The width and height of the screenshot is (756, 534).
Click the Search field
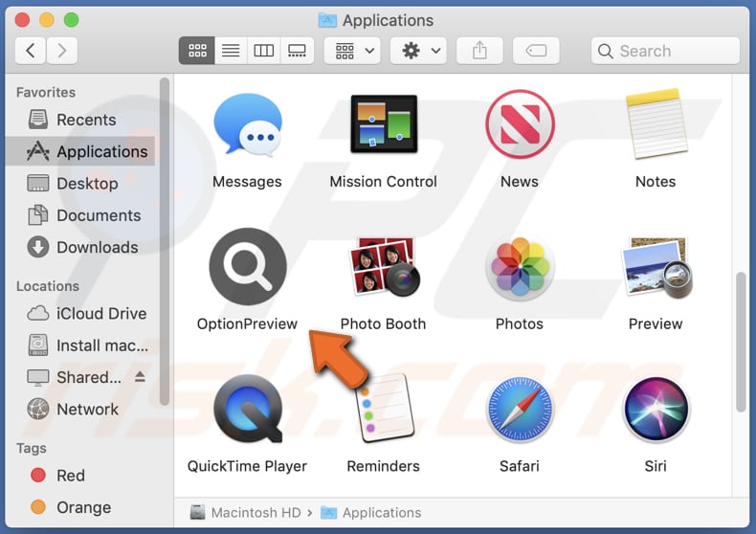[665, 51]
